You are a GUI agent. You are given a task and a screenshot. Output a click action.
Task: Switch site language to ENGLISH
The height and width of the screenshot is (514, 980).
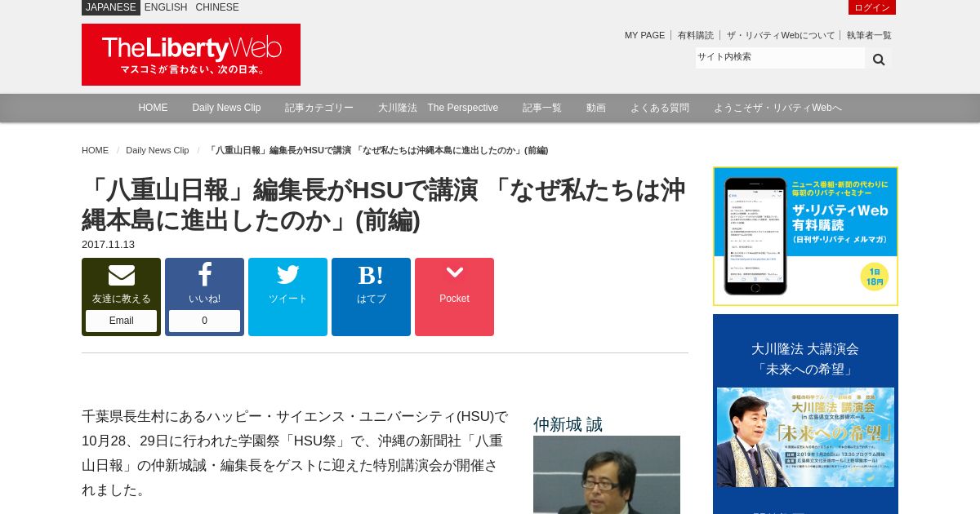pos(166,7)
